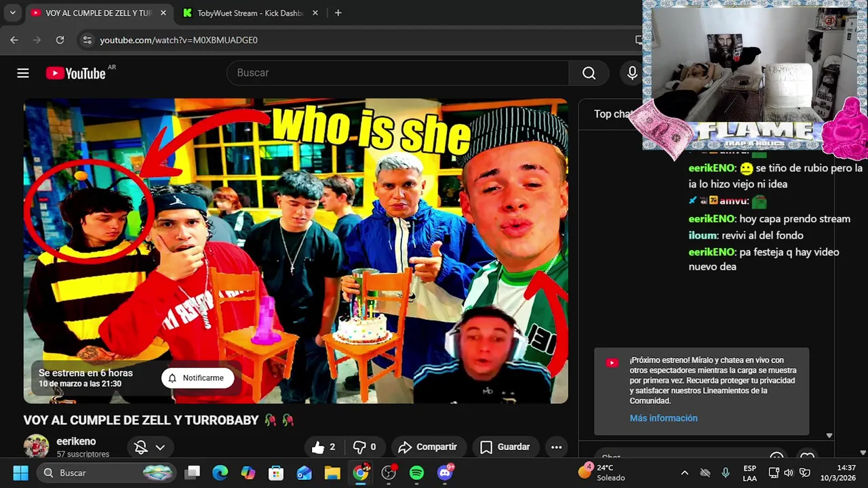Viewport: 868px width, 488px height.
Task: Start voice search with the microphone icon
Action: (x=632, y=73)
